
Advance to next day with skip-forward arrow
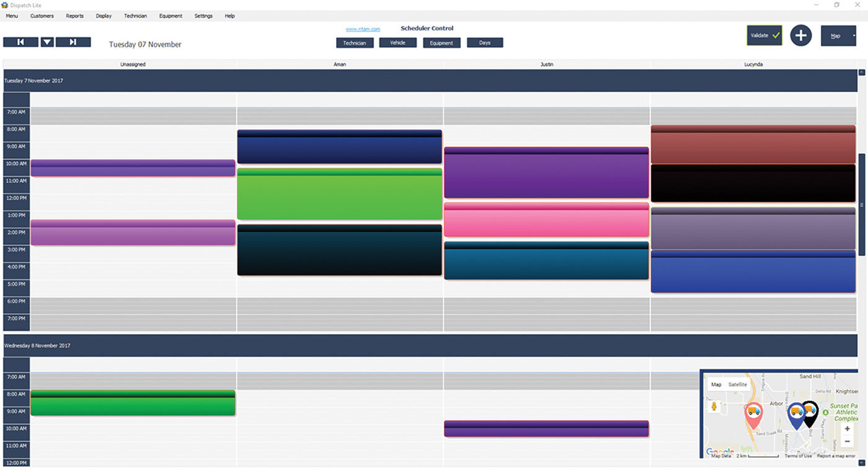[73, 42]
